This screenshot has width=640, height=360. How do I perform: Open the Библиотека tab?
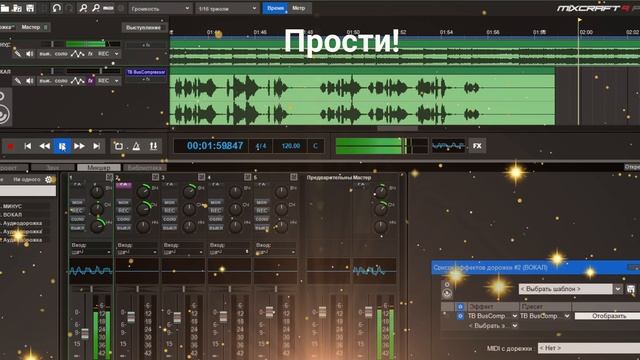pyautogui.click(x=145, y=168)
